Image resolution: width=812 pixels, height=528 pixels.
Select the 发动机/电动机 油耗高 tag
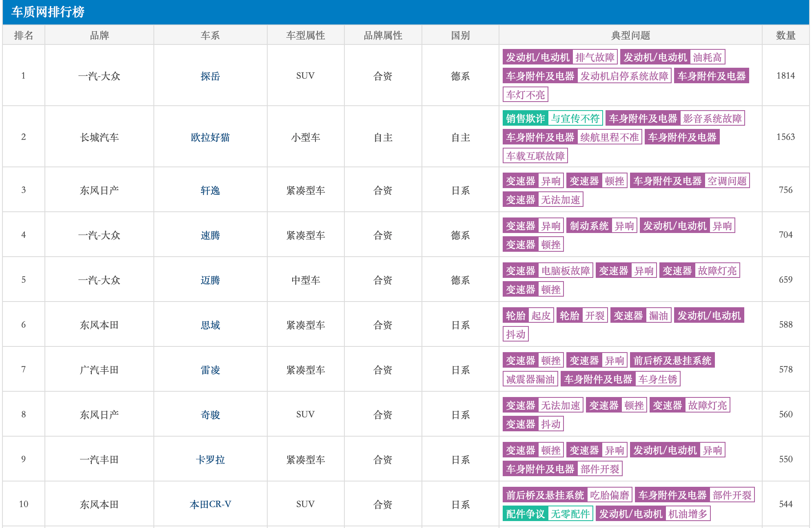tap(672, 57)
